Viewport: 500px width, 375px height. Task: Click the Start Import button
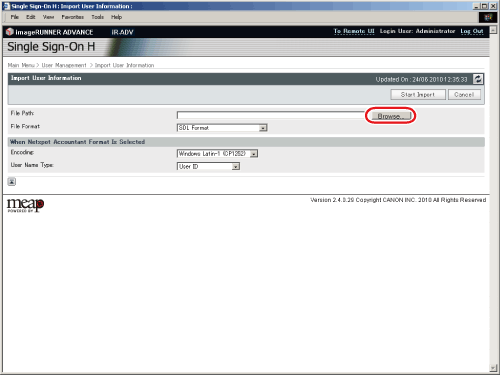(418, 95)
